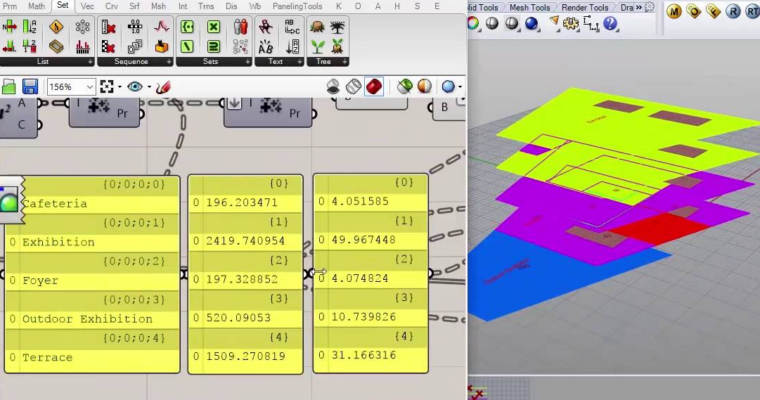760x400 pixels.
Task: Toggle the orange half-sphere preview settings icon
Action: pos(424,87)
